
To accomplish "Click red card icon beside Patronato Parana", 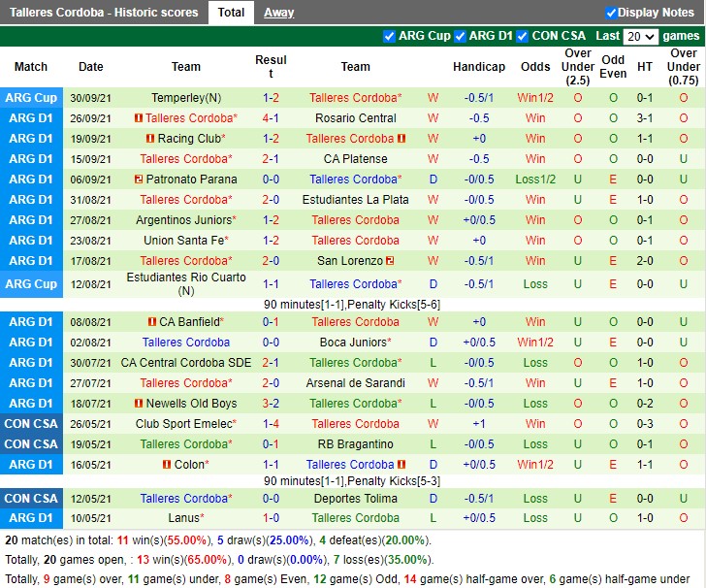I will [139, 180].
